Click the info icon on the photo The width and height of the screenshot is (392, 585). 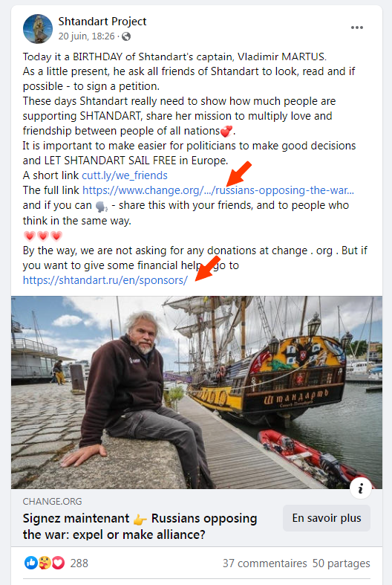(x=360, y=488)
